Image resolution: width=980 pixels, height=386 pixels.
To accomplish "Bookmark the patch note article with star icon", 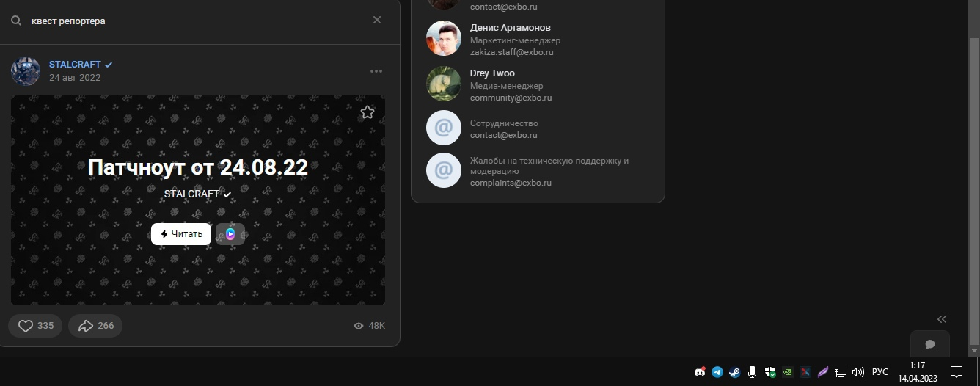I will click(x=367, y=112).
